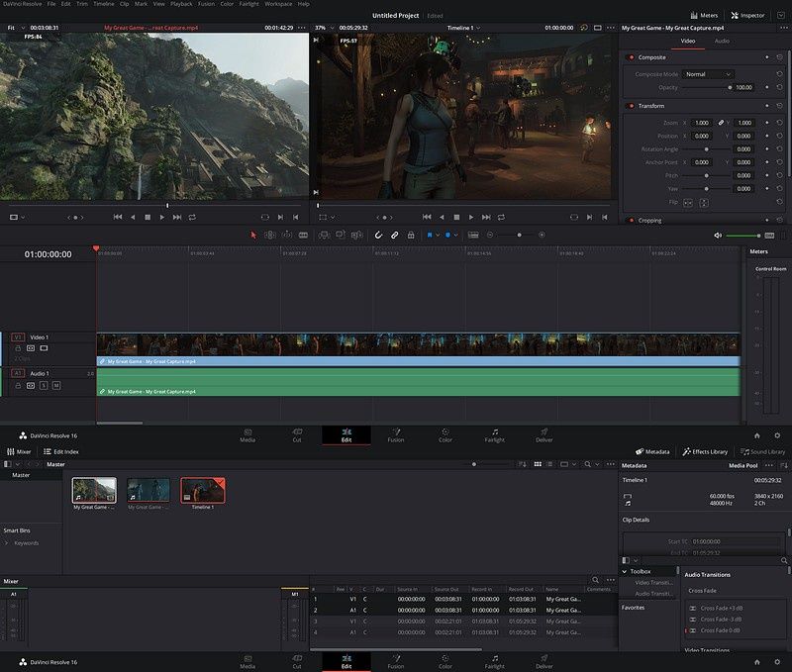Toggle the Linked Selection chain icon
This screenshot has width=792, height=672.
point(394,236)
